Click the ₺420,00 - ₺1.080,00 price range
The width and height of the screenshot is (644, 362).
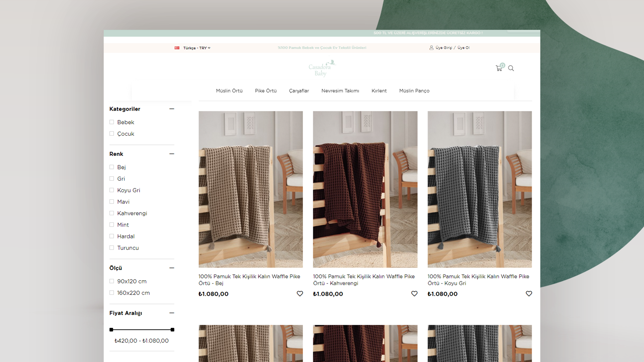(x=142, y=341)
